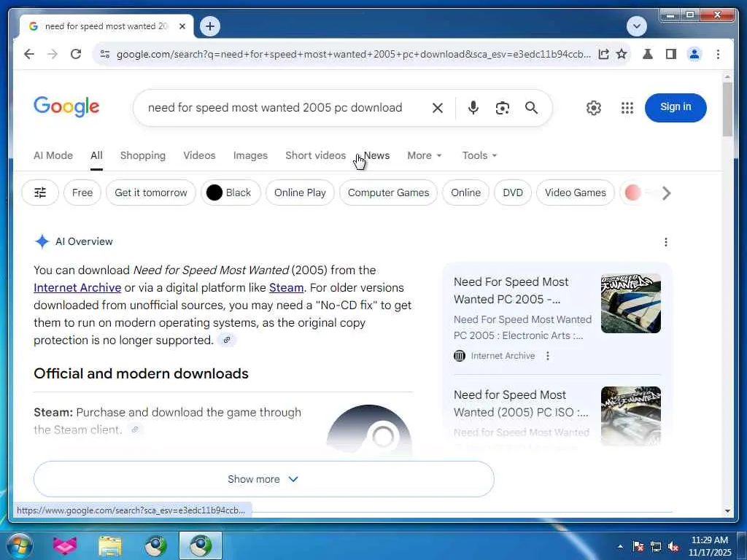Viewport: 747px width, 560px height.
Task: Open source link icon after overview paragraph
Action: (x=227, y=340)
